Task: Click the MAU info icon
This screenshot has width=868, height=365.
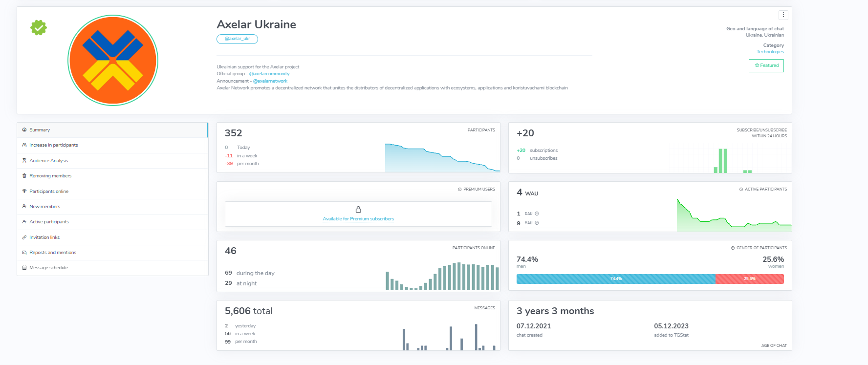Action: (x=537, y=223)
